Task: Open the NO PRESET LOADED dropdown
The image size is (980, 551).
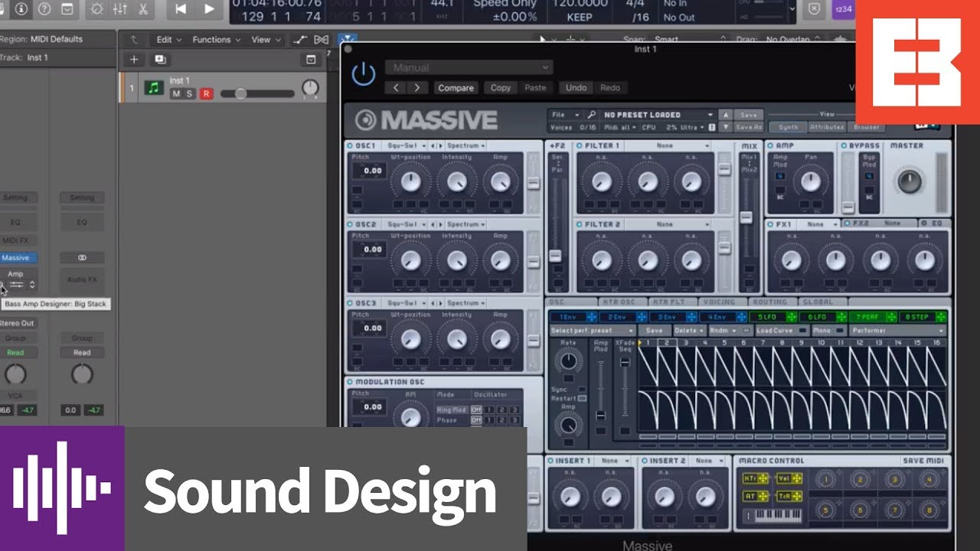Action: click(x=657, y=115)
